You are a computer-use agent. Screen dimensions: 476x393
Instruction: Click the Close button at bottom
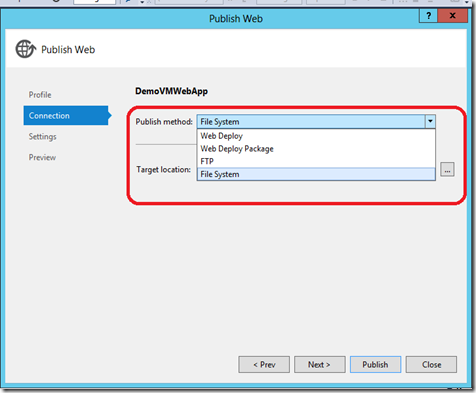pyautogui.click(x=431, y=365)
